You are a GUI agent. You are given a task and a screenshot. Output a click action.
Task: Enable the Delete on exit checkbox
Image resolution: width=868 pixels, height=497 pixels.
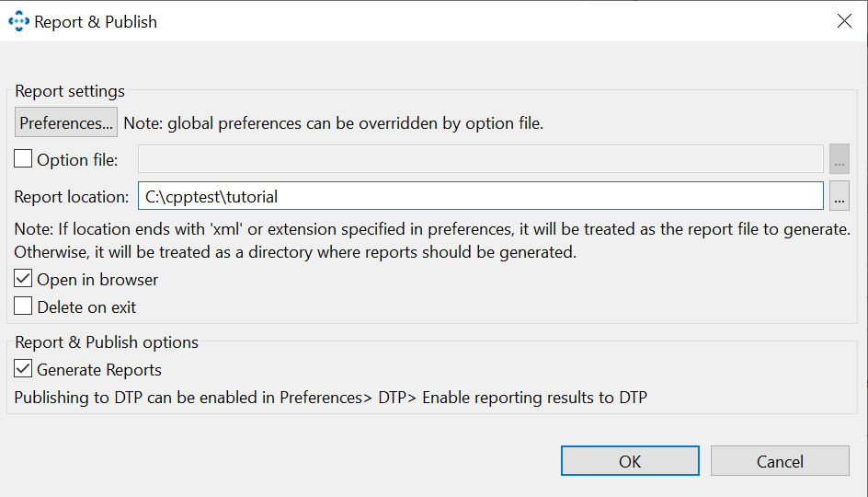[x=23, y=306]
